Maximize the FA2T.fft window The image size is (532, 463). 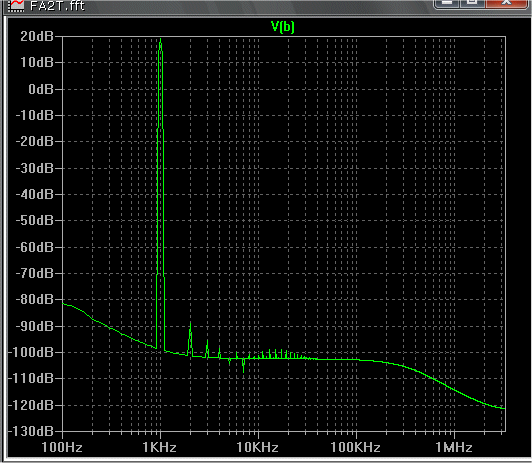pyautogui.click(x=472, y=3)
